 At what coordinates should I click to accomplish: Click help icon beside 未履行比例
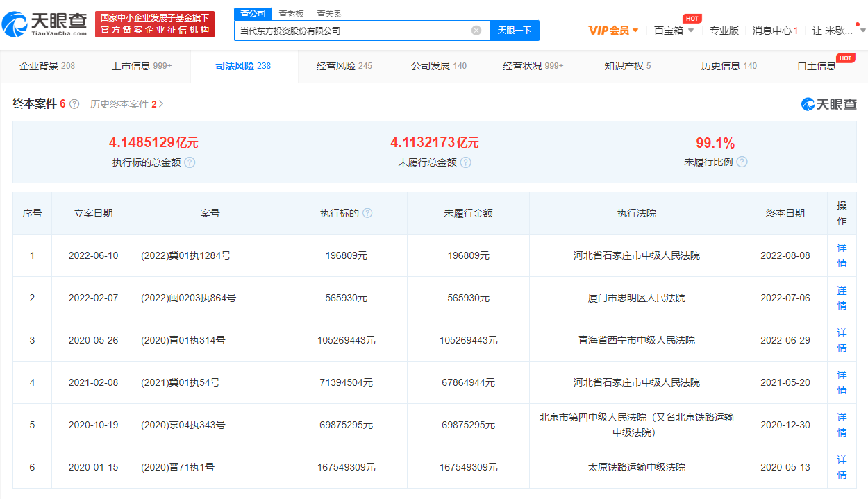(x=742, y=162)
